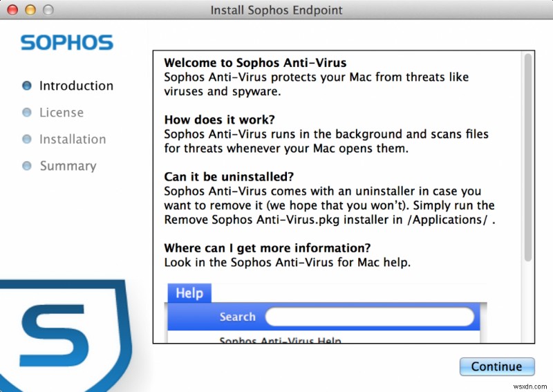
Task: Choose the Sophos Anti-Virus Help menu entry
Action: coord(280,340)
